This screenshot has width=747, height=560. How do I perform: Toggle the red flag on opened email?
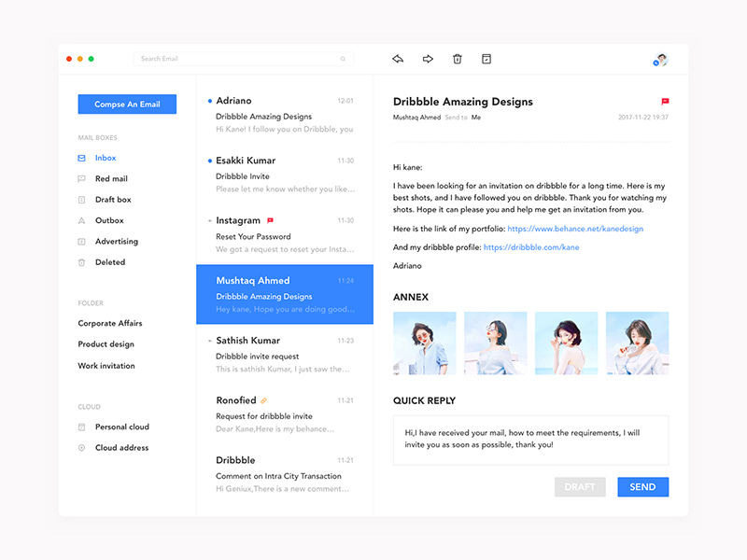(665, 102)
